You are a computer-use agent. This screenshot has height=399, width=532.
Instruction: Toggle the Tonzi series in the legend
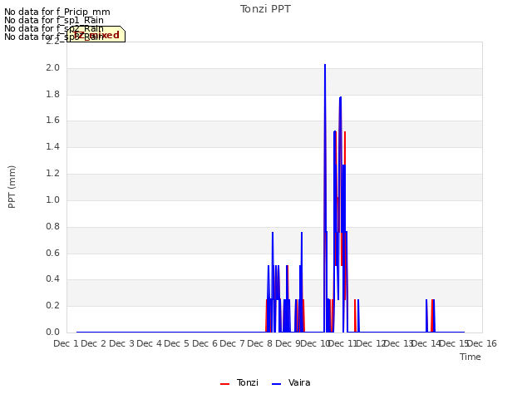(x=239, y=382)
